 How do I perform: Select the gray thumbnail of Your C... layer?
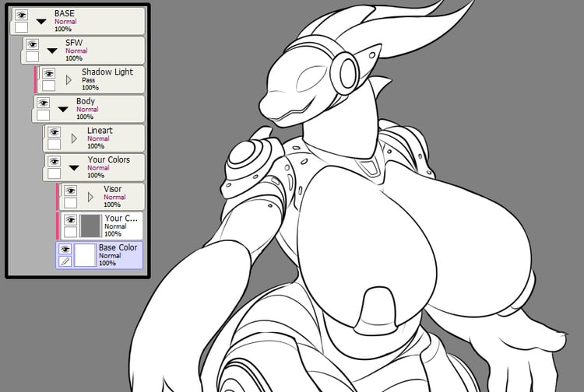(x=91, y=226)
